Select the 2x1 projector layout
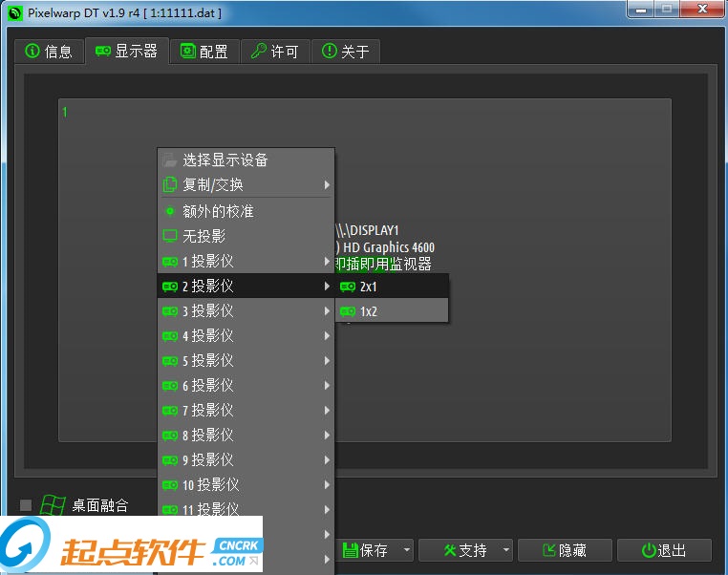The width and height of the screenshot is (728, 575). 392,287
